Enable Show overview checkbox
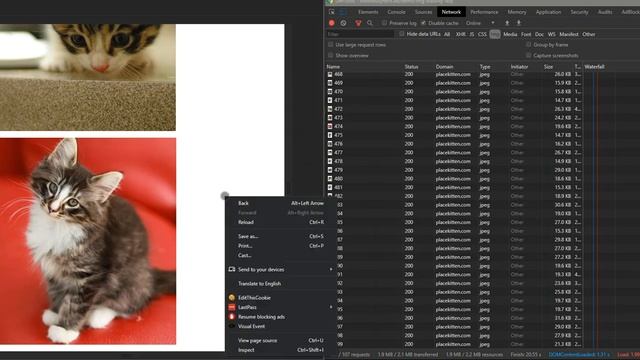The height and width of the screenshot is (360, 640). (331, 56)
